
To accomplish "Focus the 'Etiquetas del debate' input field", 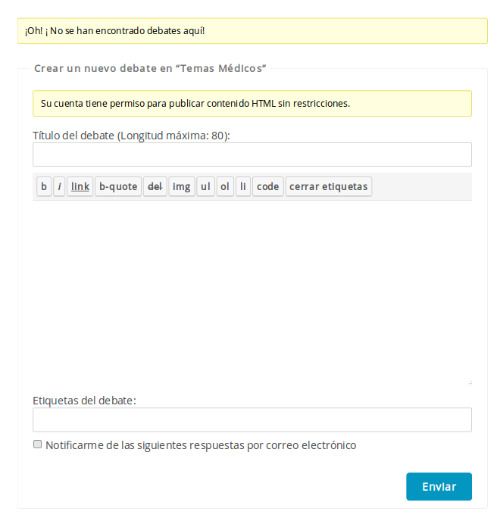I will tap(252, 419).
